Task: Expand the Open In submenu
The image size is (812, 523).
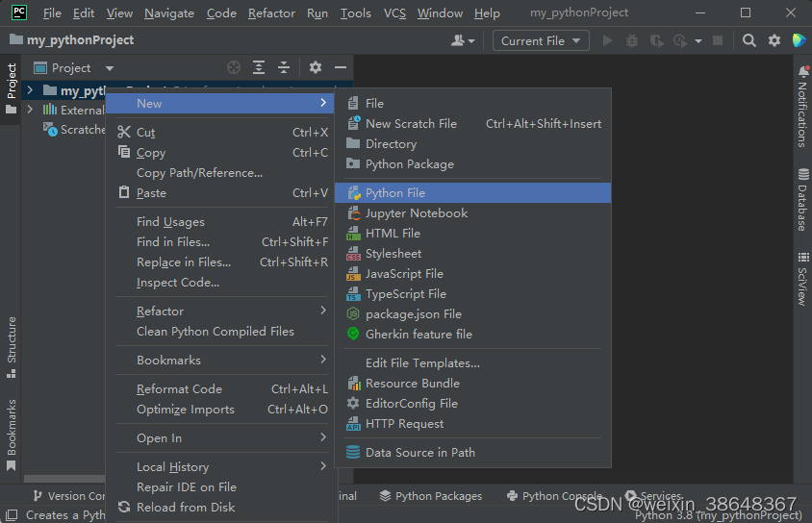Action: coord(221,438)
